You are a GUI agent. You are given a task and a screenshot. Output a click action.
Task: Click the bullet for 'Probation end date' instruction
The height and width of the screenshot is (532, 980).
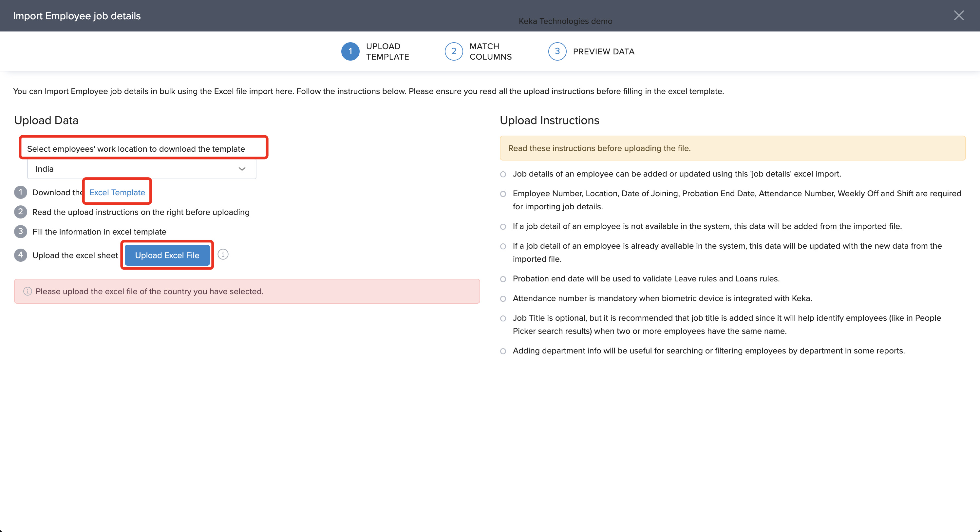(x=503, y=279)
